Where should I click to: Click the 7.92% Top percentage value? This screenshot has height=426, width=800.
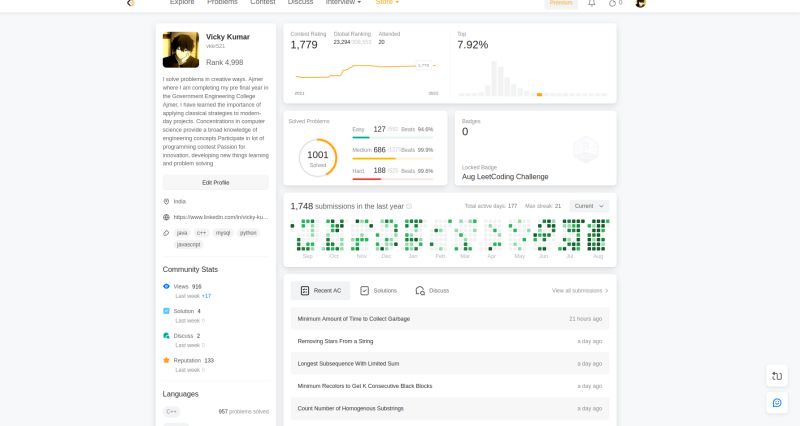click(x=472, y=45)
